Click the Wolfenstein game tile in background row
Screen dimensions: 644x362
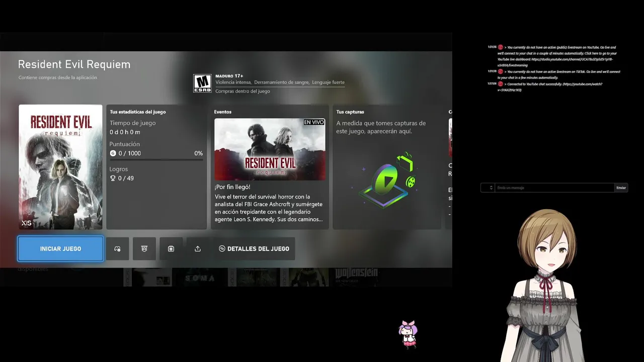[357, 277]
